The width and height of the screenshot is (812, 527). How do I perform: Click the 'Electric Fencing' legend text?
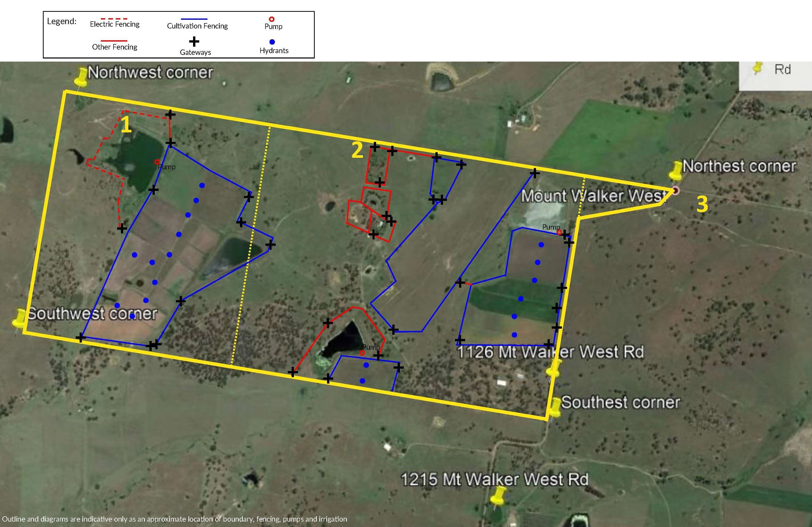115,24
